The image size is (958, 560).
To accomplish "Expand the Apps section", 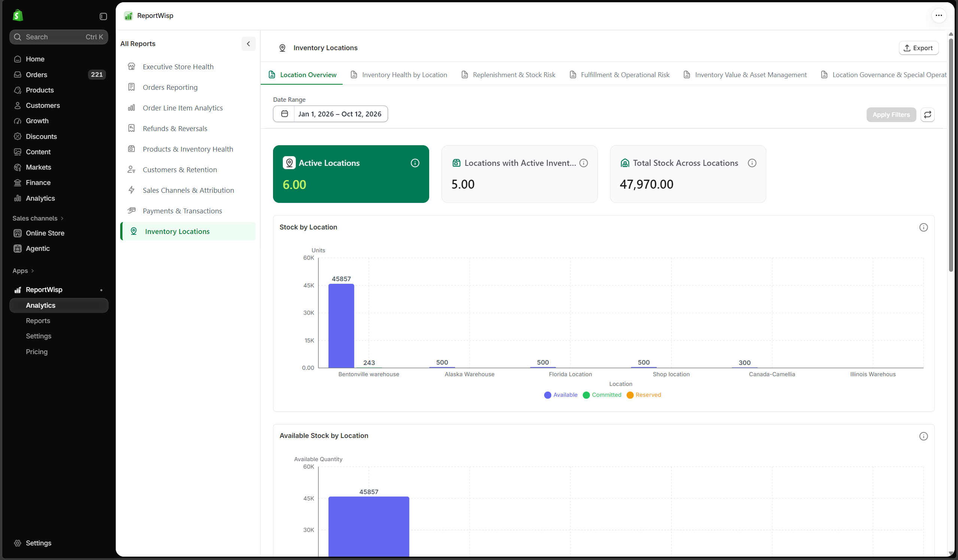I will coord(23,271).
